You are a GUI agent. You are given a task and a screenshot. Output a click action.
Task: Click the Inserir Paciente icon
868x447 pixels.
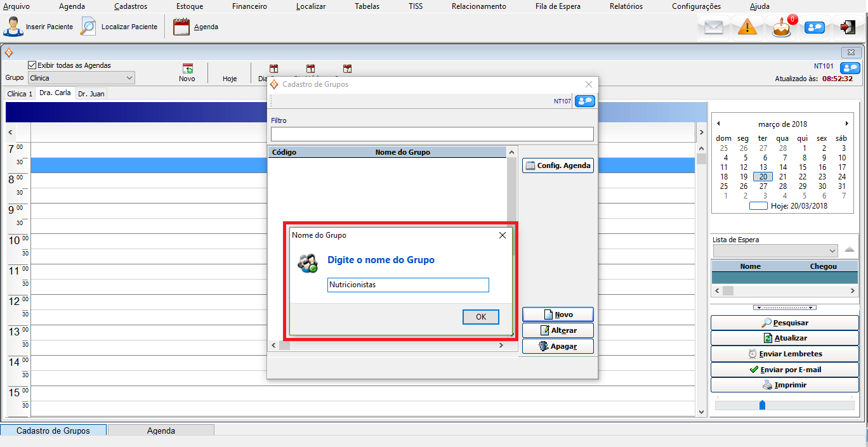(x=13, y=27)
